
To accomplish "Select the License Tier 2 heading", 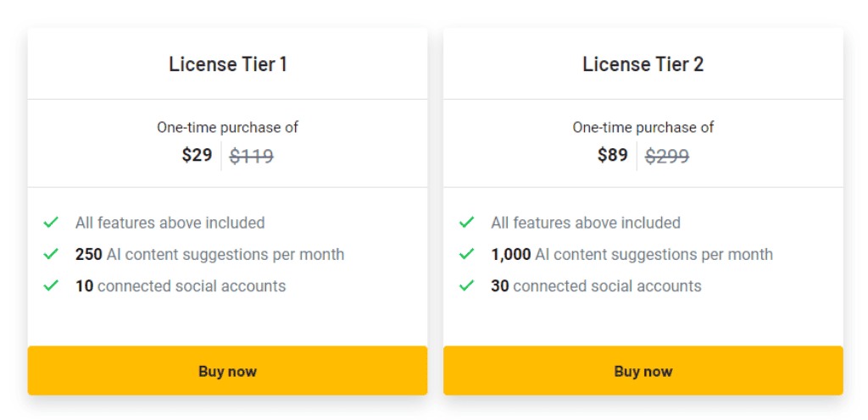I will [643, 64].
